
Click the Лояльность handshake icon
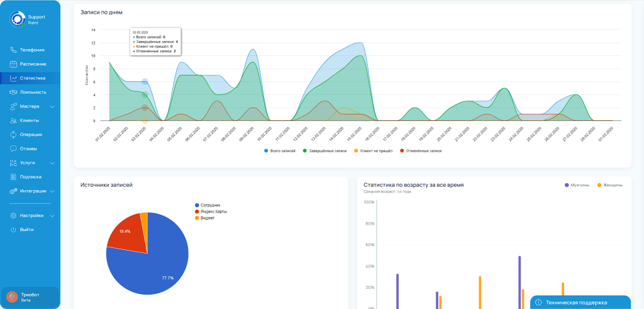coord(13,93)
